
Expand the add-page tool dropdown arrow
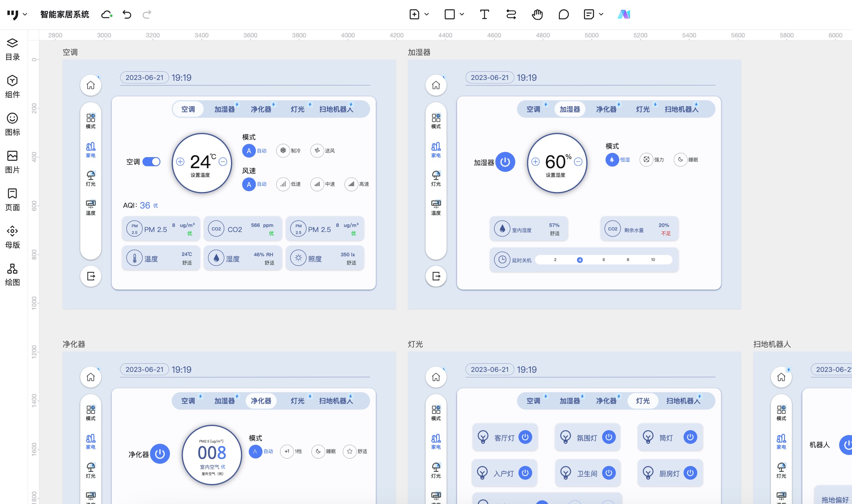pyautogui.click(x=427, y=15)
